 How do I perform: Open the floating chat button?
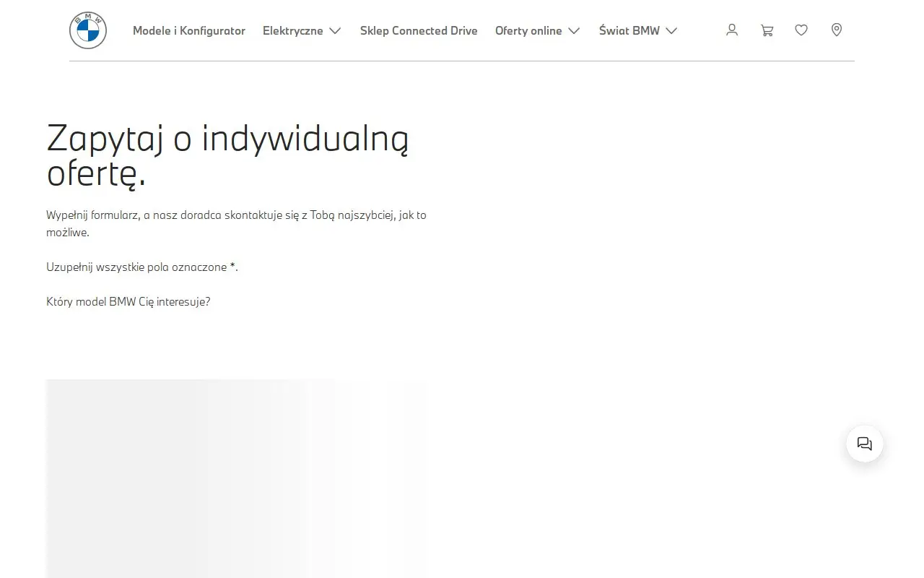point(865,444)
